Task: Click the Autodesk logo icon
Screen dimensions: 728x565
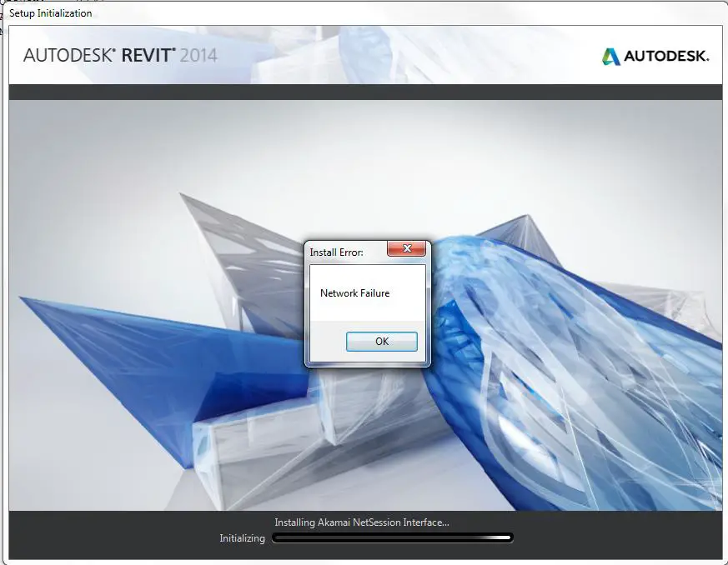Action: (x=611, y=57)
